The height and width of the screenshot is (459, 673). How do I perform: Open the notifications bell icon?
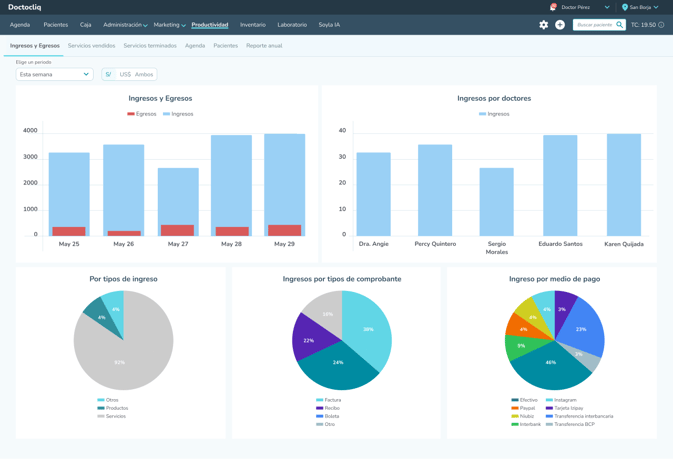pos(553,7)
